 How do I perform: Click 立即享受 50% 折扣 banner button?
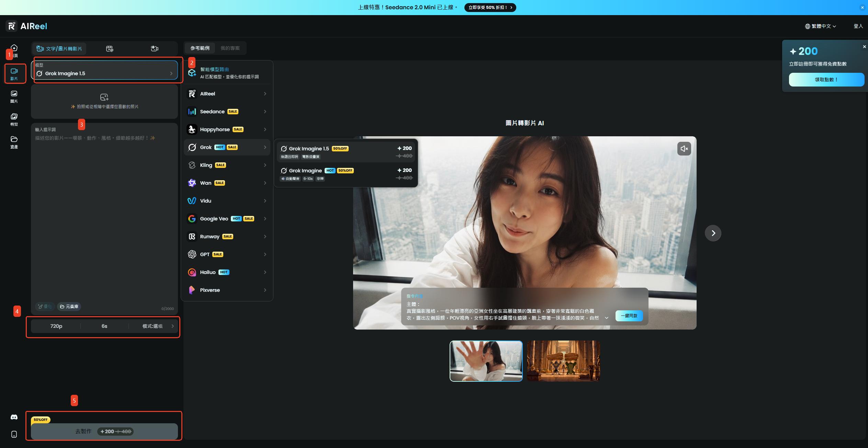[490, 8]
